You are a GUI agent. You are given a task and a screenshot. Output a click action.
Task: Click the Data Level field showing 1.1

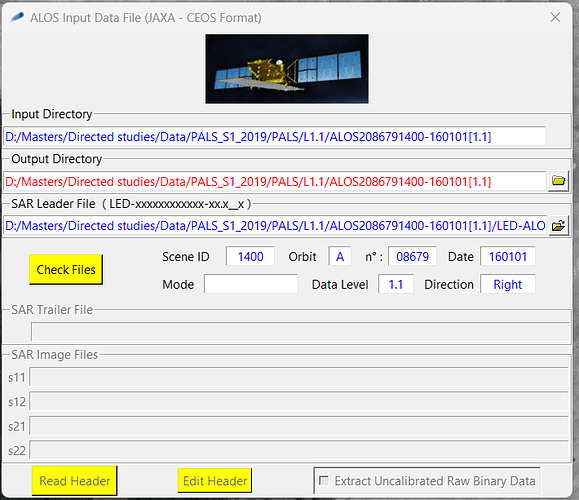pyautogui.click(x=395, y=284)
